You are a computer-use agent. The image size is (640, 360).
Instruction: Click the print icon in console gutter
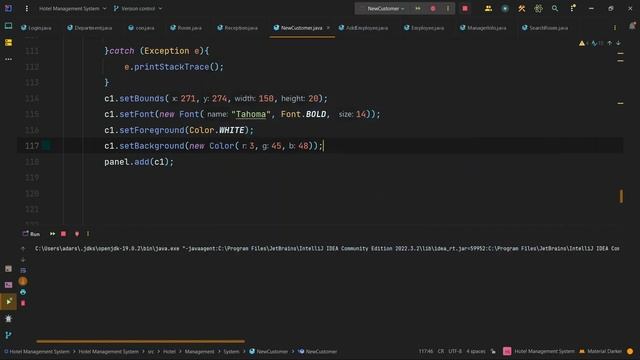click(x=23, y=292)
